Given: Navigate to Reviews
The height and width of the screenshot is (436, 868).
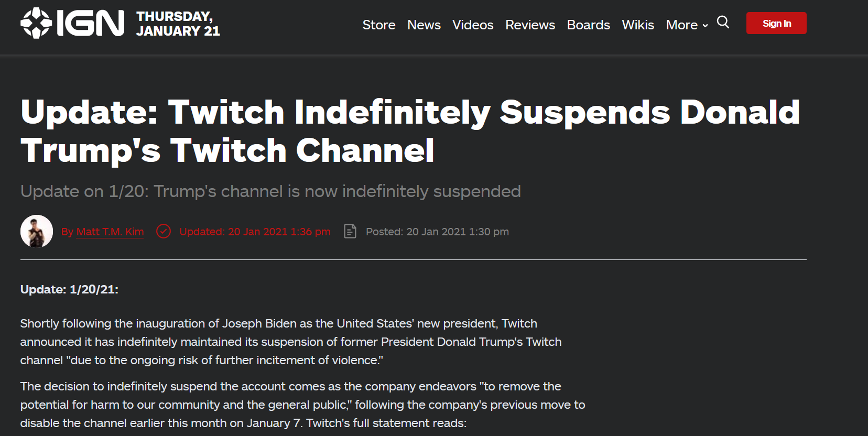Looking at the screenshot, I should click(x=530, y=25).
